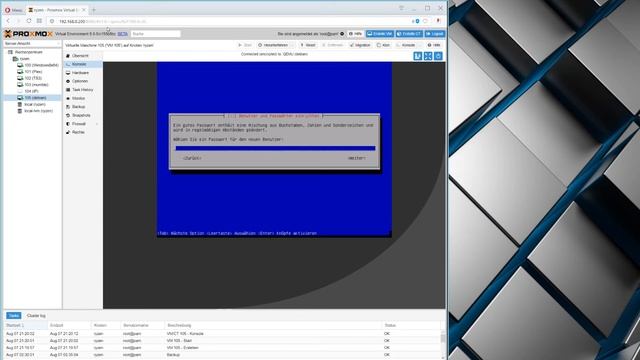Click the Herunterfahren button
The height and width of the screenshot is (360, 640).
tap(273, 45)
